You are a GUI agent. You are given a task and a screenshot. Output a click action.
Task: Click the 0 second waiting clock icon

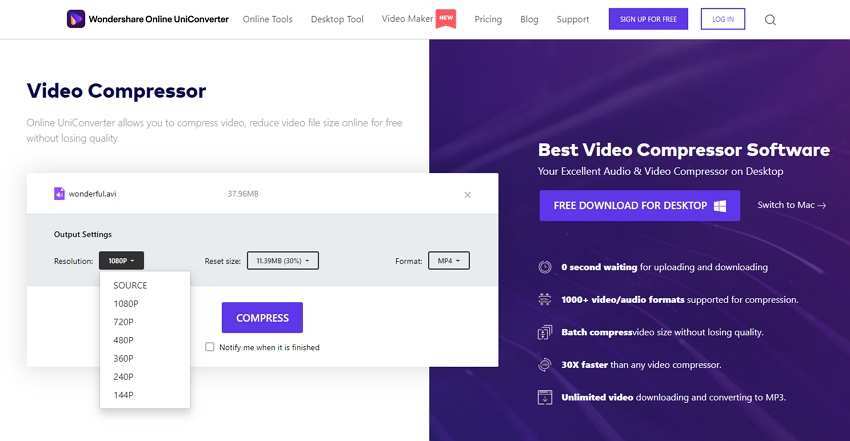(x=545, y=267)
